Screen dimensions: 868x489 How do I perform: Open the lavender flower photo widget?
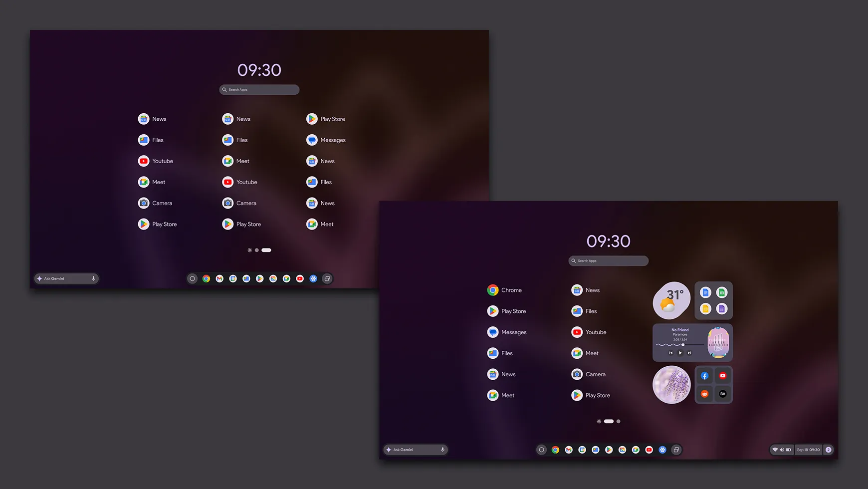(671, 385)
